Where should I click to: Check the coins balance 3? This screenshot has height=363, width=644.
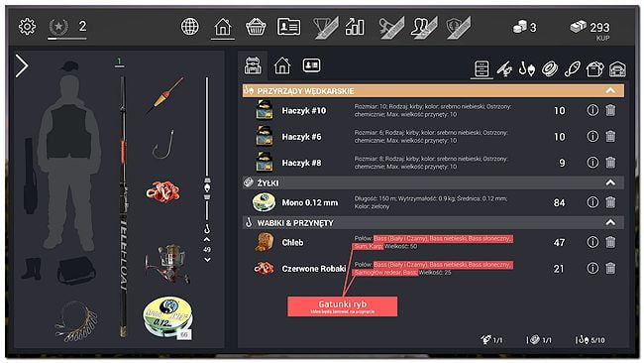[x=524, y=28]
